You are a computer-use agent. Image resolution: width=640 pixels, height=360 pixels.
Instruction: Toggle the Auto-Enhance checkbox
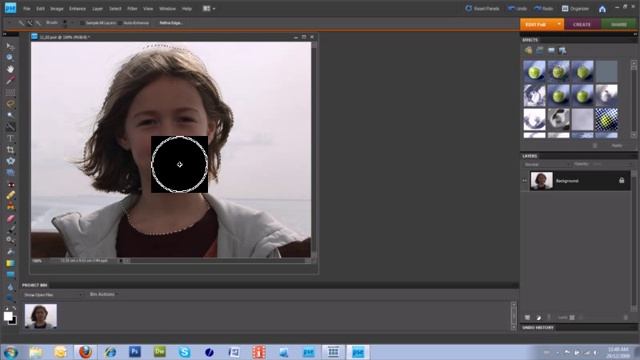point(120,23)
